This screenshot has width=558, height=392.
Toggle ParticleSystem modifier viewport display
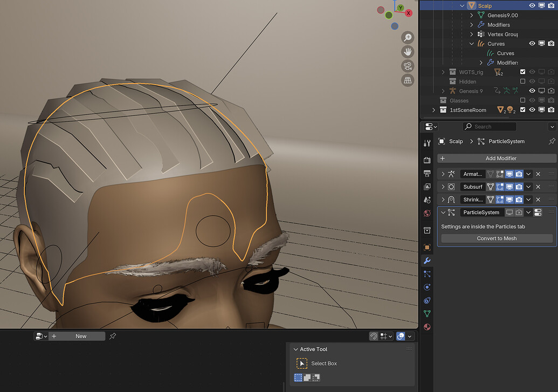click(509, 212)
